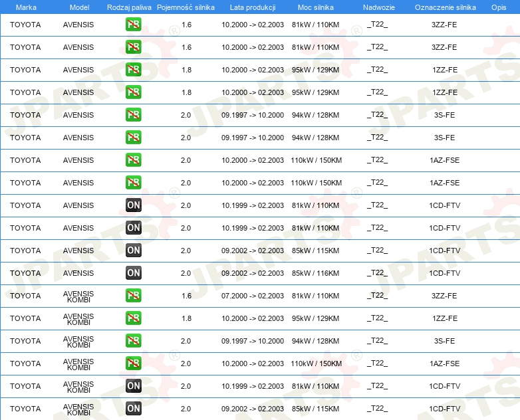Click the Pojemność silnika column header
Viewport: 520px width, 420px height.
pos(186,7)
